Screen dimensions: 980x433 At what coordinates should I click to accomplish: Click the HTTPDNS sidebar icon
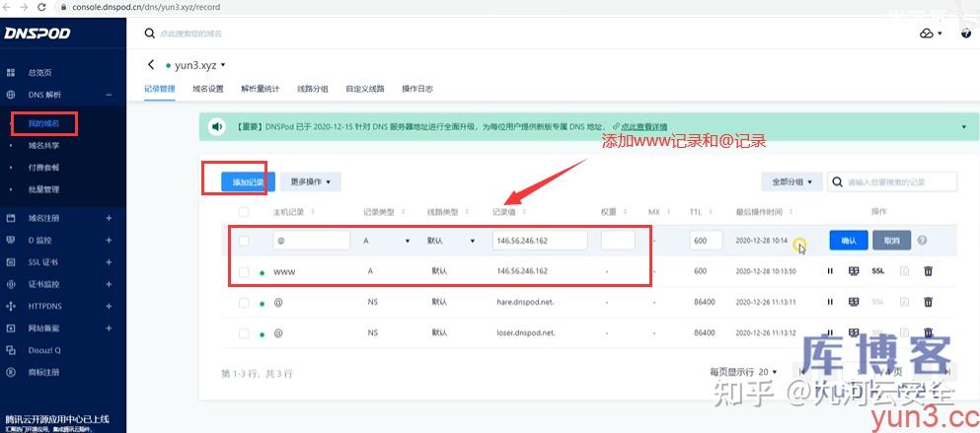pos(11,306)
